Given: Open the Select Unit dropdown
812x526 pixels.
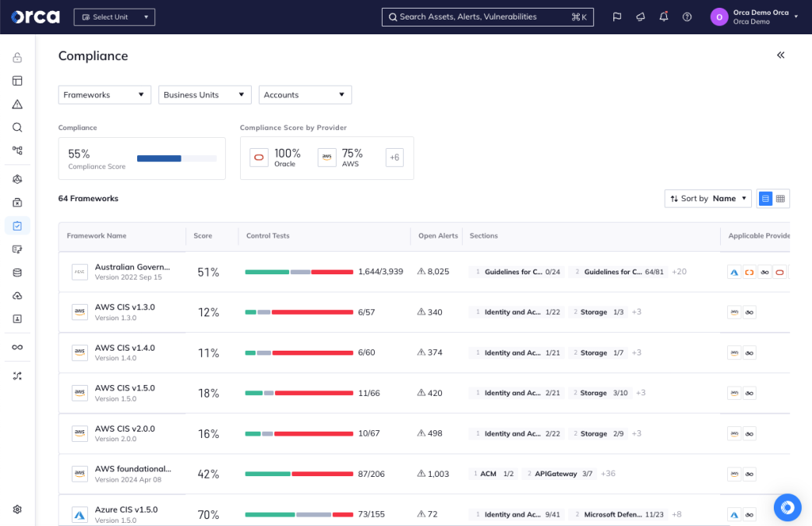Looking at the screenshot, I should pos(115,17).
